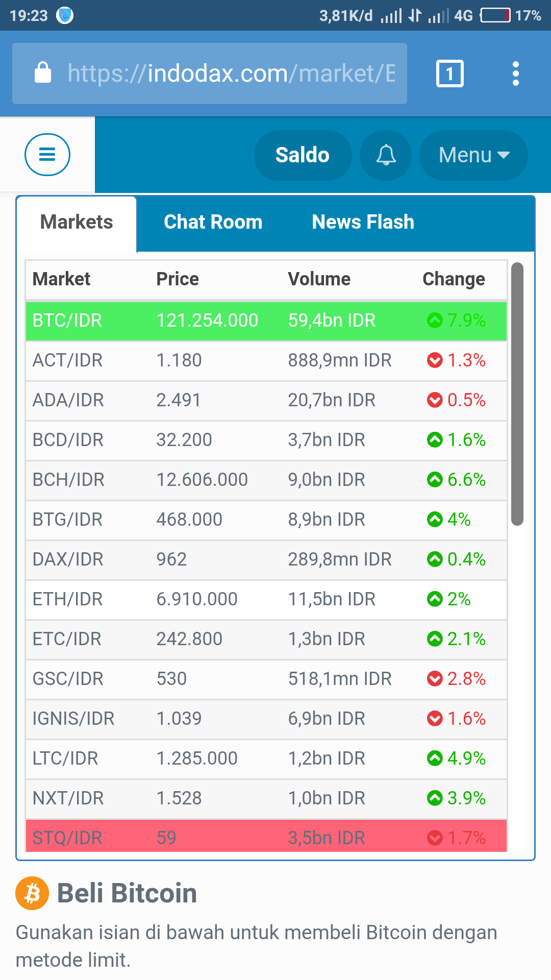Screen dimensions: 551x980
Task: Open browser tab switcher showing 1
Action: pyautogui.click(x=449, y=74)
